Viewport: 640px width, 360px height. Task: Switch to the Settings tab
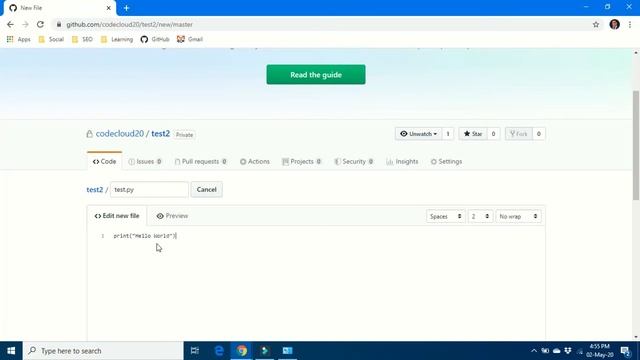(446, 162)
